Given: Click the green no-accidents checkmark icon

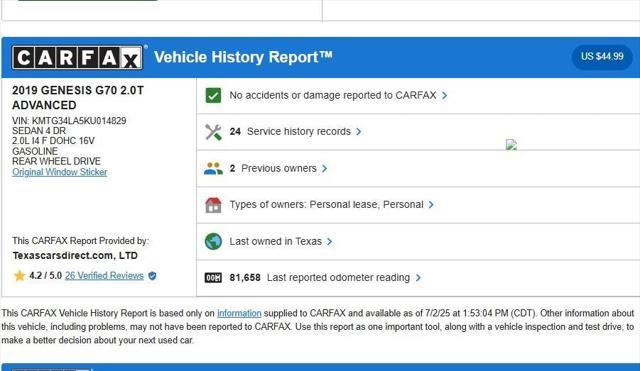Looking at the screenshot, I should [213, 96].
